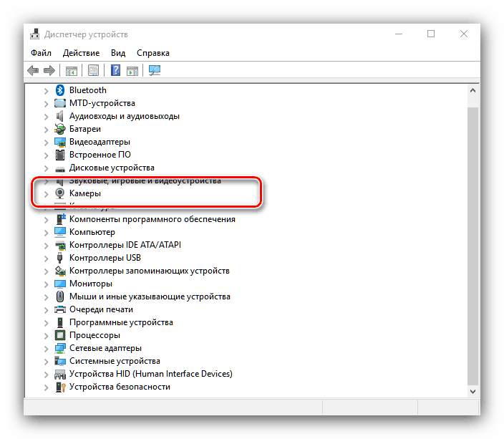Screen dimensions: 504x439
Task: Close the Диспетчер устройств window
Action: click(463, 34)
